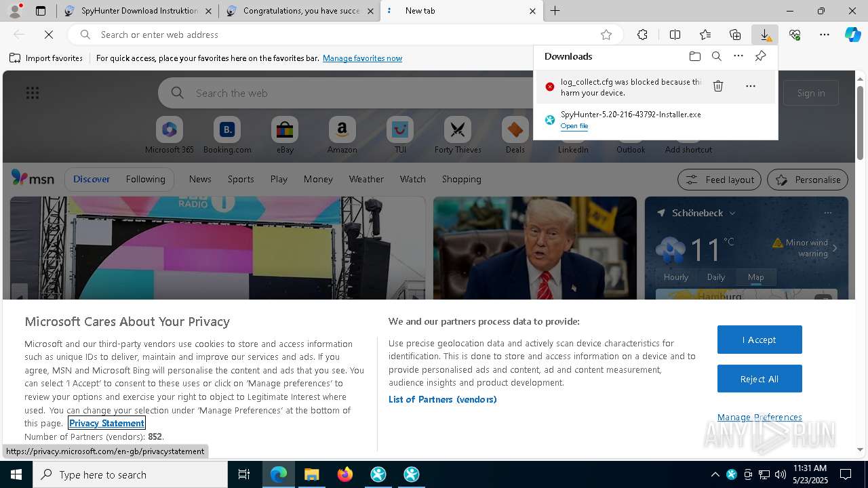
Task: Open a new tab with plus button
Action: (555, 11)
